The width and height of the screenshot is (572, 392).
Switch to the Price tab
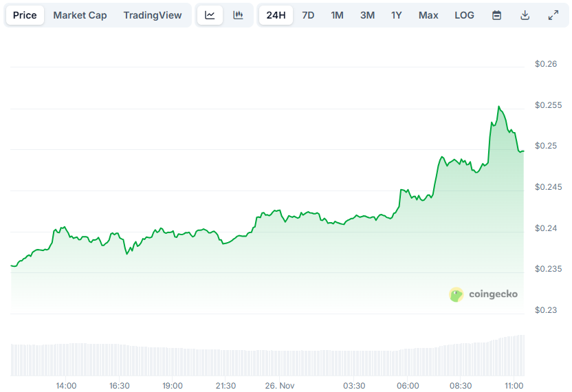[25, 15]
